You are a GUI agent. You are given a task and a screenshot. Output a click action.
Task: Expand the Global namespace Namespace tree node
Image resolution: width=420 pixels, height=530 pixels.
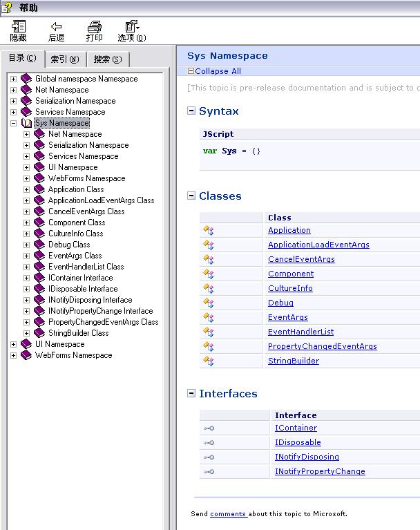coord(14,79)
